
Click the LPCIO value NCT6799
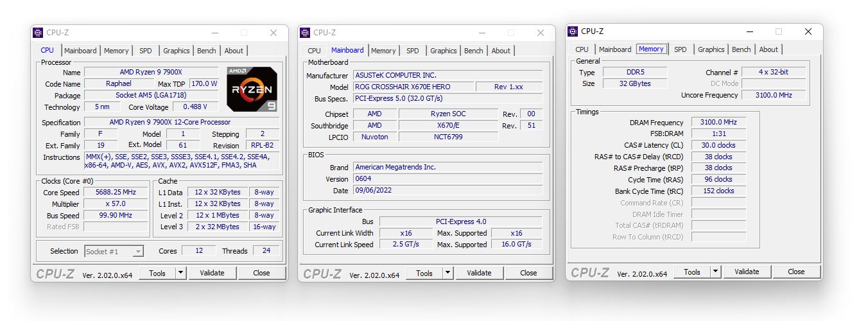click(x=448, y=137)
